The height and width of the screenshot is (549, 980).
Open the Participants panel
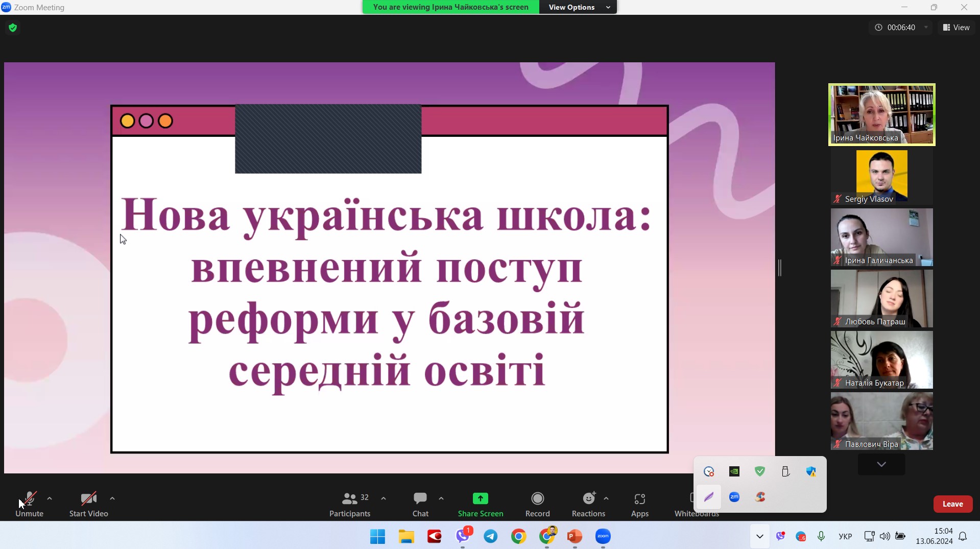pos(350,504)
